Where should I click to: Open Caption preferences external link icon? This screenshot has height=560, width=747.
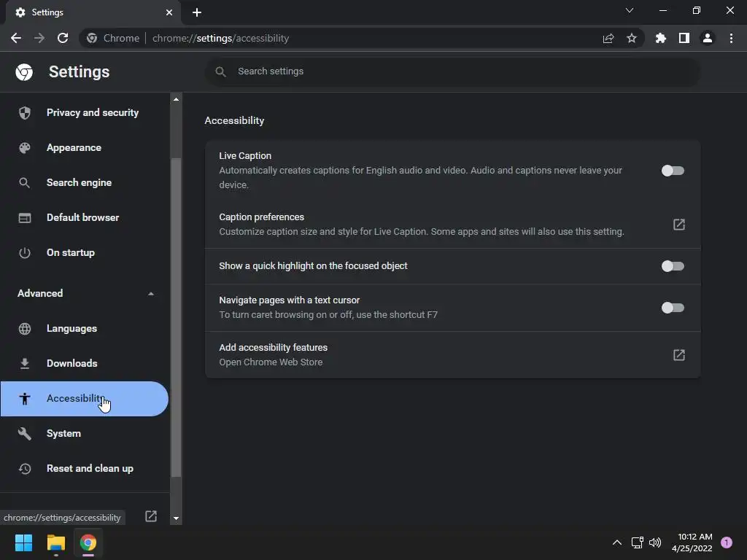679,225
